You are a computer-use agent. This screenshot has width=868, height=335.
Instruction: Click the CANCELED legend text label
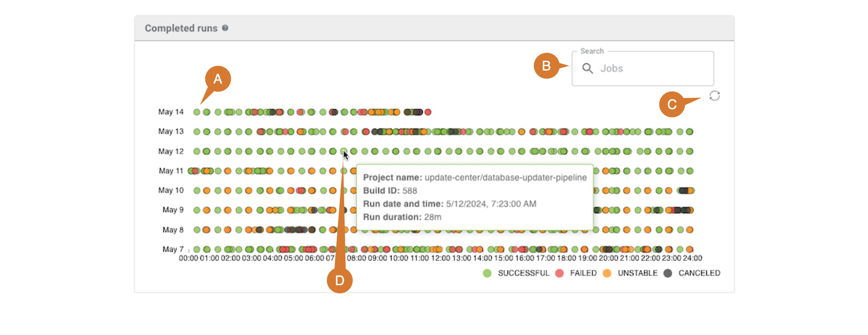tap(699, 273)
